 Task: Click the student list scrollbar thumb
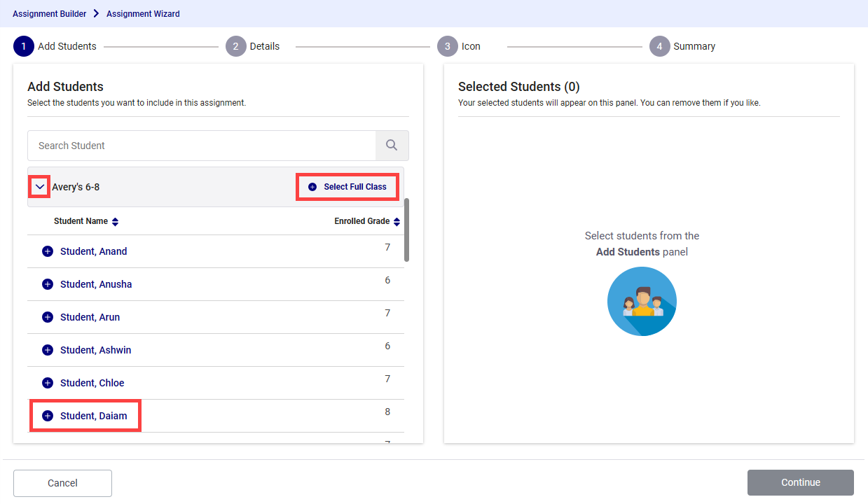406,230
